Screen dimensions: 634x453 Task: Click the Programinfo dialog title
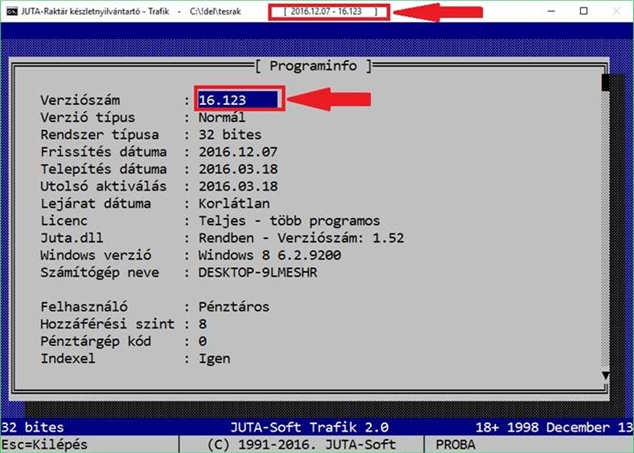pos(313,66)
